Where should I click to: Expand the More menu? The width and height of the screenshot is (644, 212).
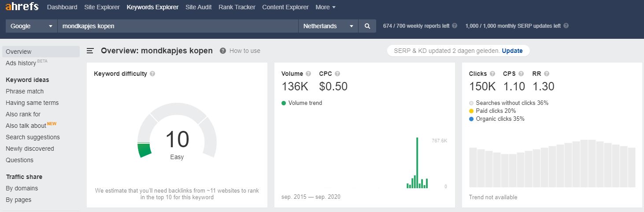[326, 7]
